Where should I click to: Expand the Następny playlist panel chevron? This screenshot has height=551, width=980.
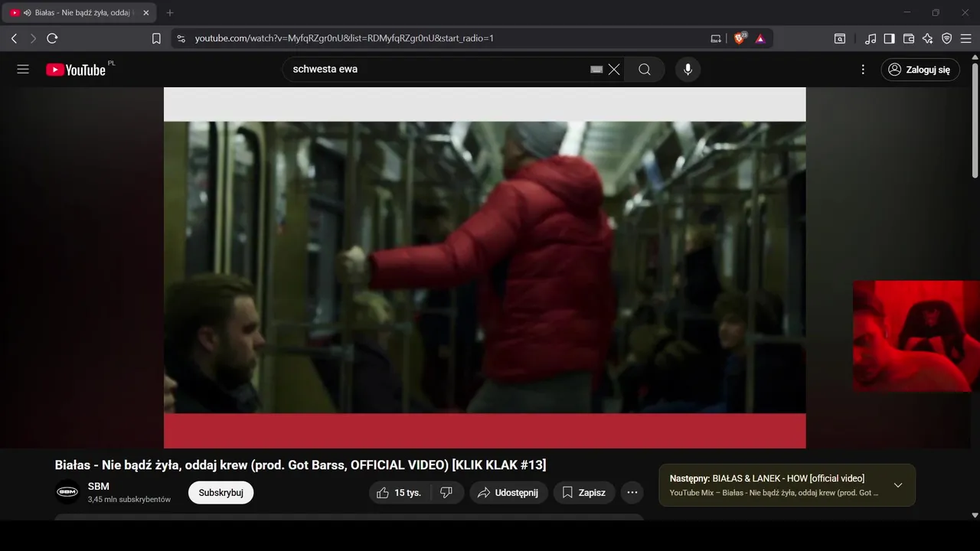tap(898, 485)
